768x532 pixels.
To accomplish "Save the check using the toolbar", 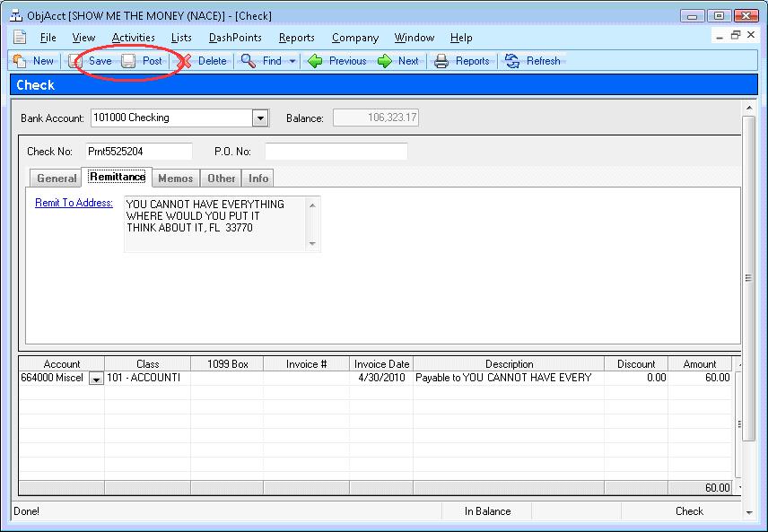I will [76, 61].
